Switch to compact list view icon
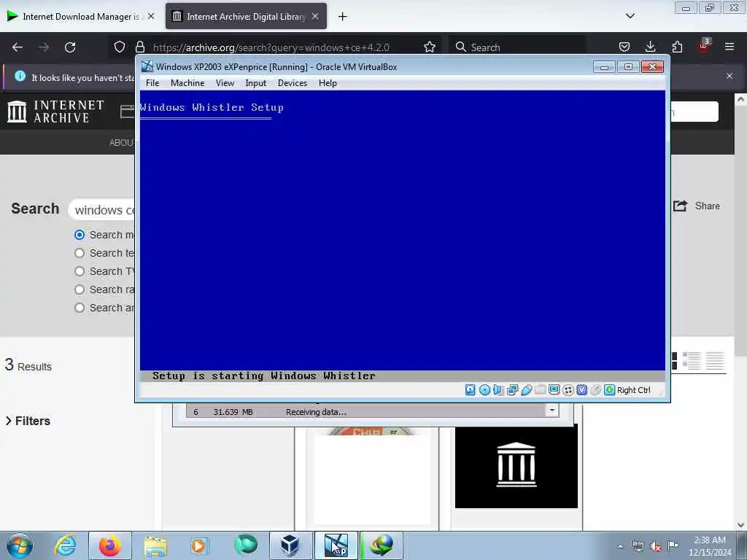This screenshot has width=747, height=560. click(x=715, y=360)
